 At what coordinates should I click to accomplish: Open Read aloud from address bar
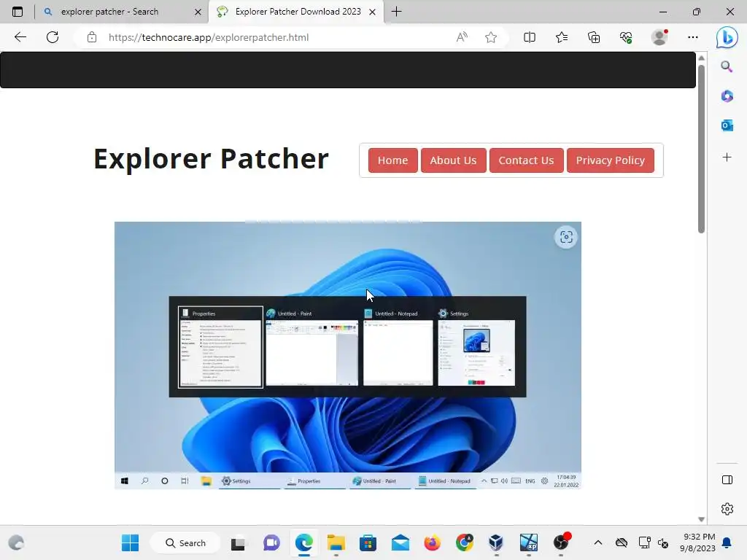462,37
